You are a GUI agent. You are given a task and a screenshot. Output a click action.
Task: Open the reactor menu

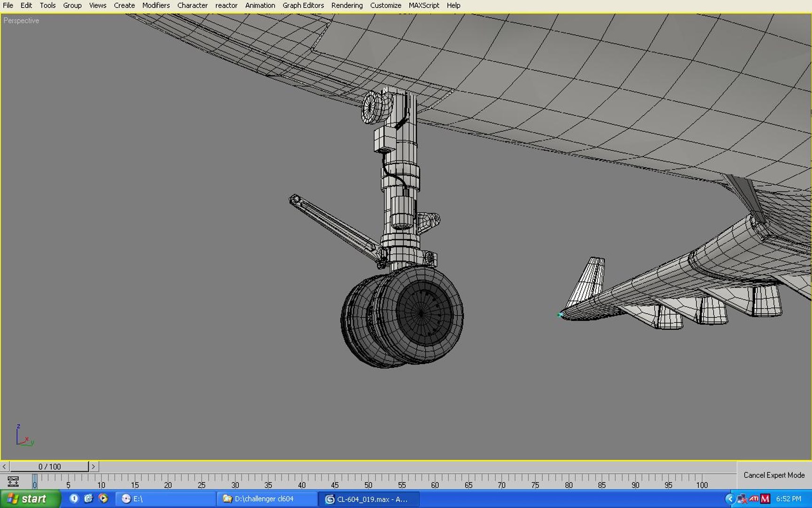coord(226,5)
